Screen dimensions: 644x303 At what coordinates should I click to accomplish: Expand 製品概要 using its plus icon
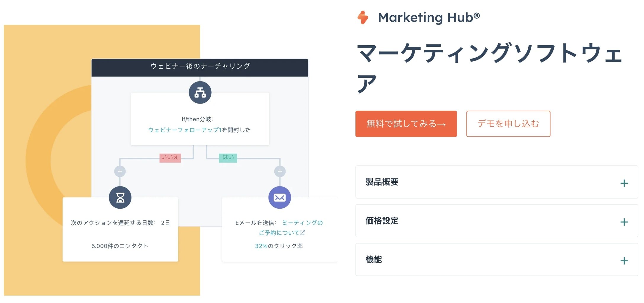624,183
